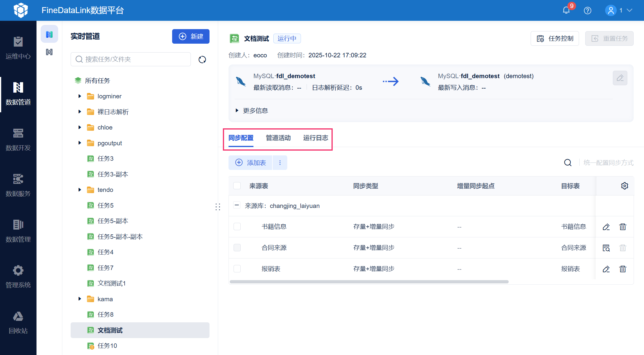The height and width of the screenshot is (355, 644).
Task: Expand the logminer folder
Action: tap(80, 96)
